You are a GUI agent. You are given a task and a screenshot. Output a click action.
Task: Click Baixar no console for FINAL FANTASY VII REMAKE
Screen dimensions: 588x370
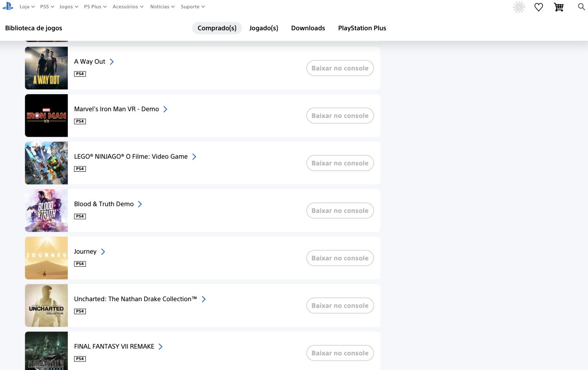[x=340, y=353]
